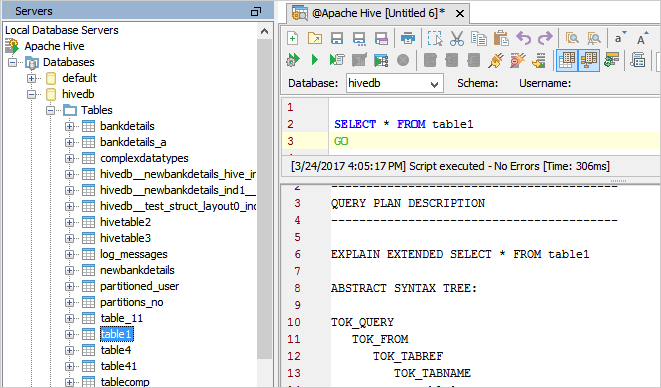Select hivedb__newbankdetails_ind1__ table
The width and height of the screenshot is (661, 388).
point(178,190)
